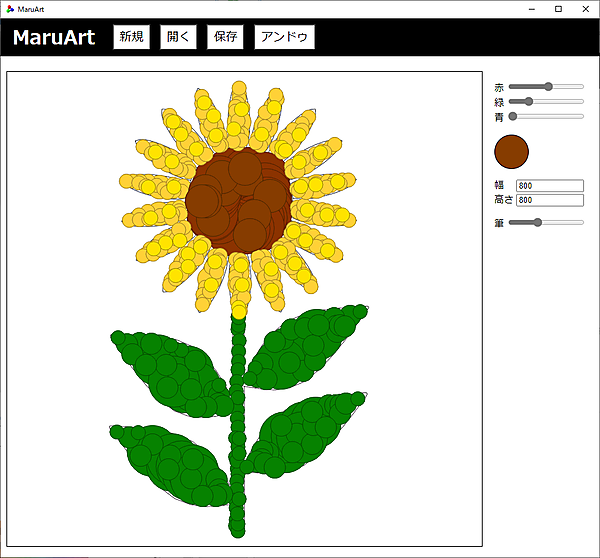This screenshot has height=558, width=600.
Task: Open a file with 開く button
Action: 178,37
